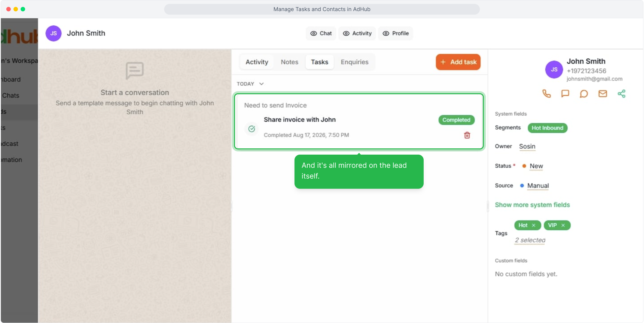This screenshot has height=323, width=644.
Task: Collapse the TODAY task group
Action: (250, 84)
